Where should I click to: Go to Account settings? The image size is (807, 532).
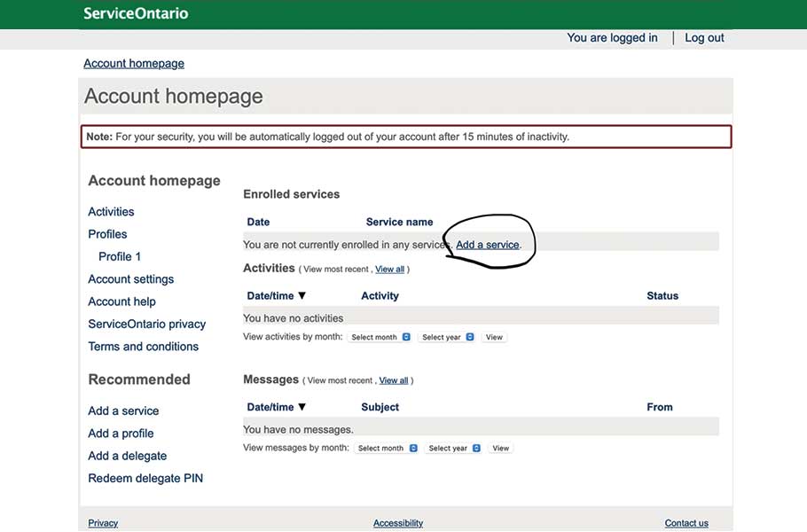tap(130, 279)
